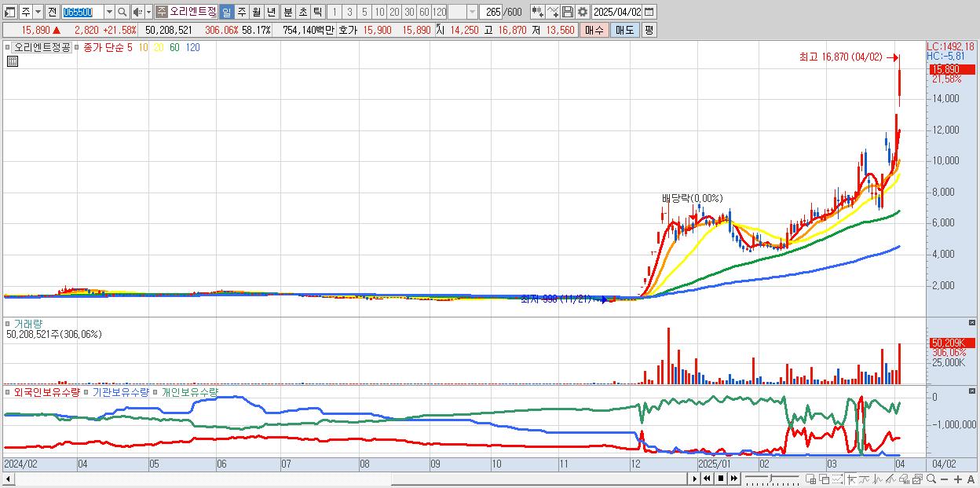Image resolution: width=980 pixels, height=488 pixels.
Task: Select interval 120 button
Action: [440, 12]
